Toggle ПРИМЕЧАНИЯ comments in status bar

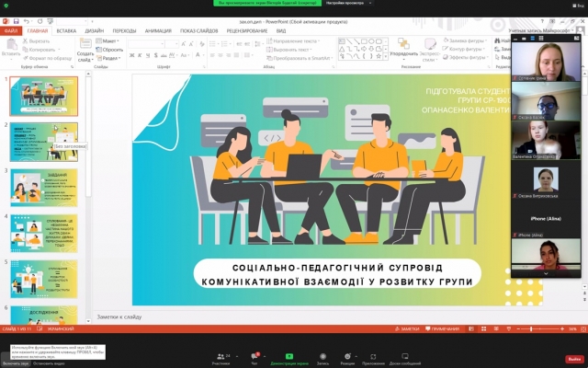(442, 329)
